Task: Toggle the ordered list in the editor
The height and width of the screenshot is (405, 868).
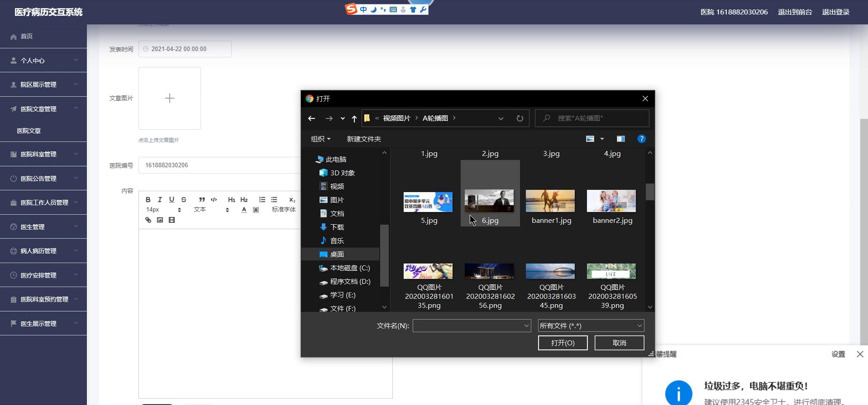Action: (x=262, y=199)
